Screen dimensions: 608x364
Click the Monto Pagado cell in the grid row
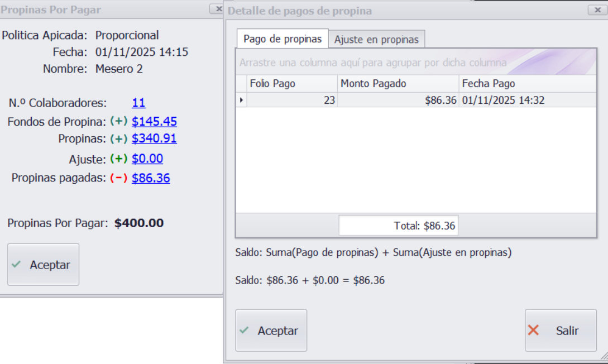pos(398,100)
